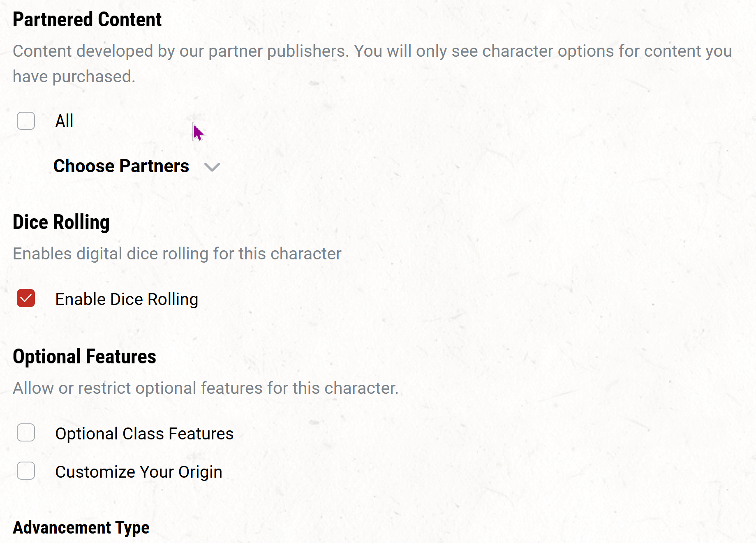Tick the Customize Your Origin checkbox
The height and width of the screenshot is (543, 756).
coord(26,471)
